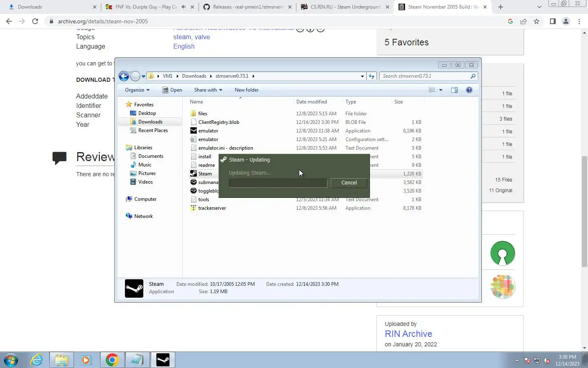Image resolution: width=588 pixels, height=368 pixels.
Task: Click the Chrome URL address bar
Action: (x=278, y=21)
